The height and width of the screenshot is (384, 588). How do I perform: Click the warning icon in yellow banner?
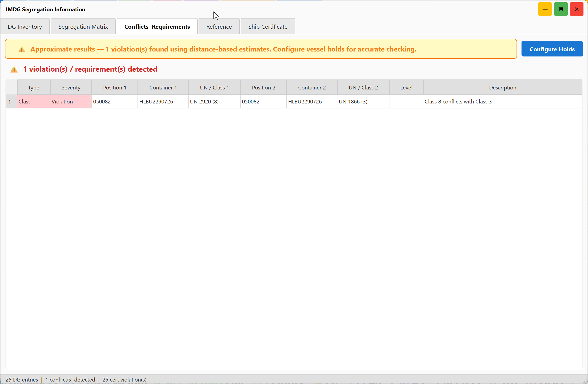pos(22,49)
